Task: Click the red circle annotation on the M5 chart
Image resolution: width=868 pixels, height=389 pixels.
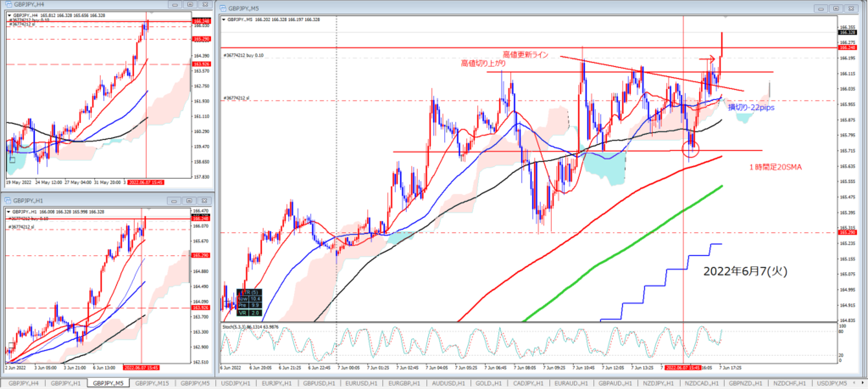Action: pyautogui.click(x=692, y=150)
